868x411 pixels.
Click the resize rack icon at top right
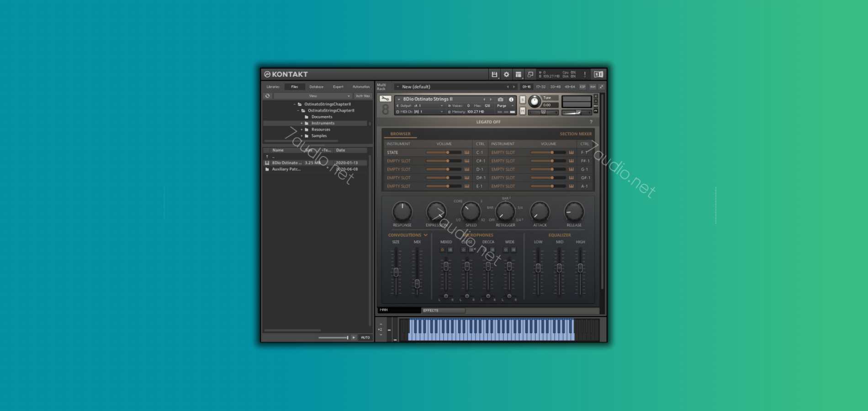pyautogui.click(x=601, y=87)
